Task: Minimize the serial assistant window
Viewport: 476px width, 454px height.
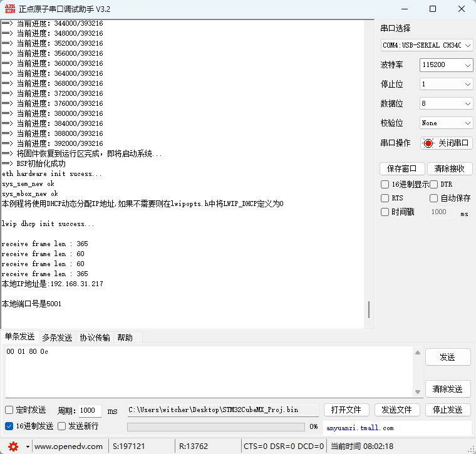Action: coord(405,9)
